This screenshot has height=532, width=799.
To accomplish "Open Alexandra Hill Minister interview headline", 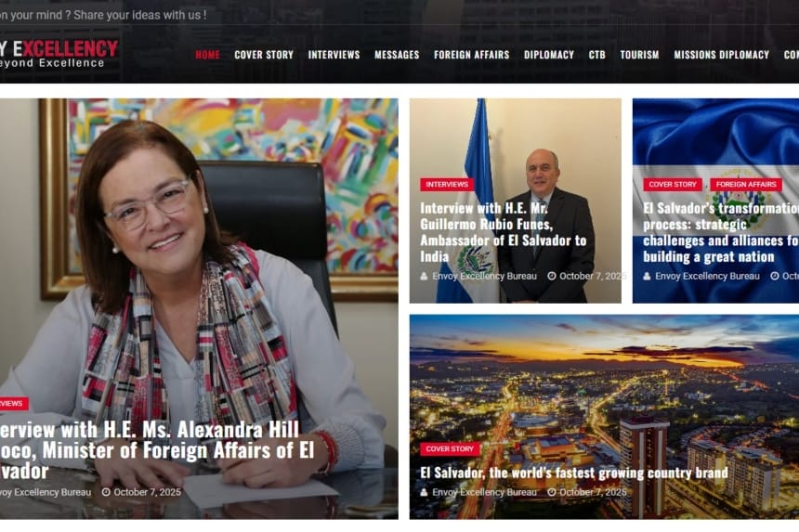I will click(157, 450).
